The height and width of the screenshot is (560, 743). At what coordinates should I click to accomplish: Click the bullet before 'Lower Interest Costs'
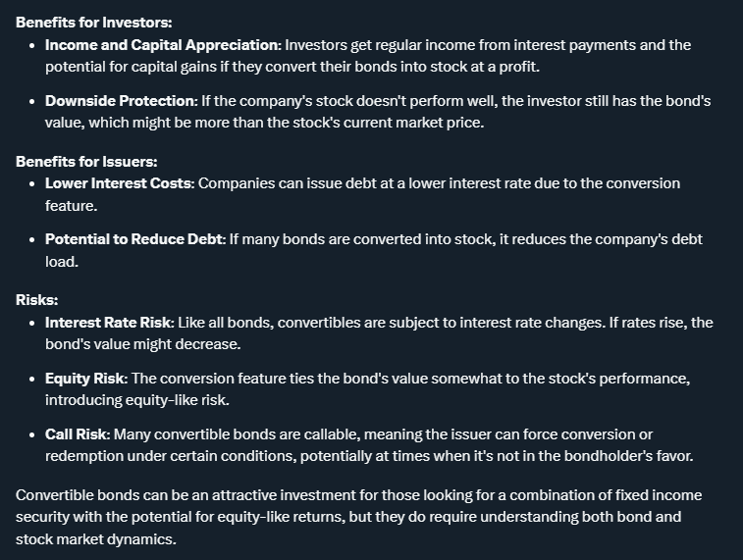31,184
